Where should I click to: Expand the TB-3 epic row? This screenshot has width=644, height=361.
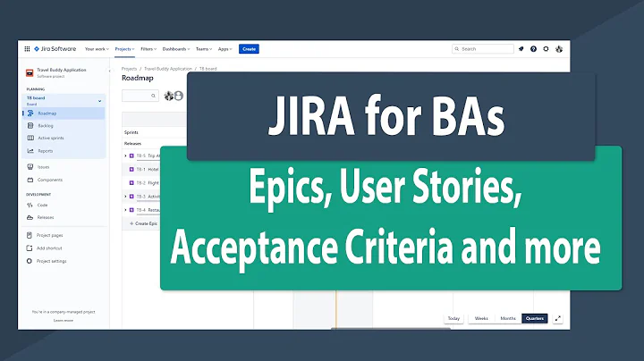pos(126,197)
